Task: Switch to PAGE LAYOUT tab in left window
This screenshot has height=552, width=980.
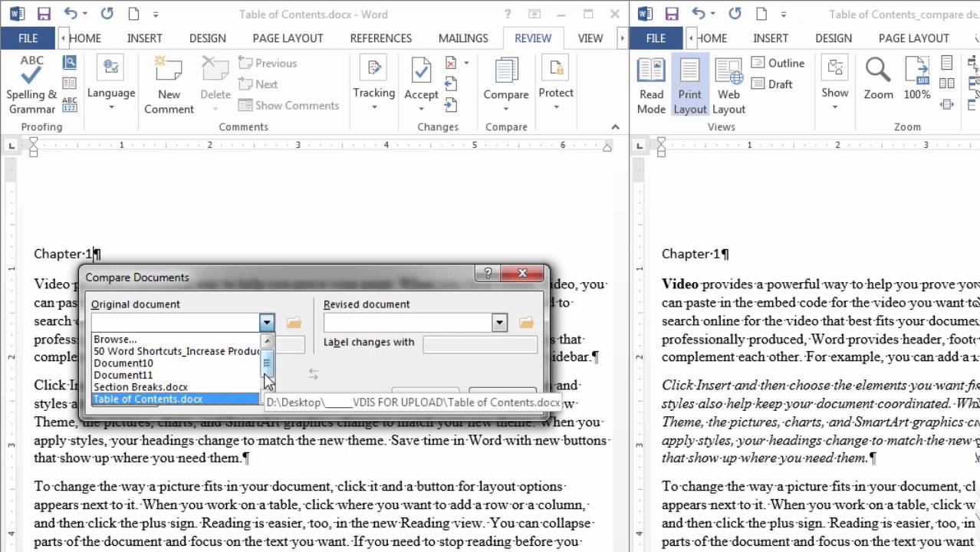Action: tap(288, 38)
